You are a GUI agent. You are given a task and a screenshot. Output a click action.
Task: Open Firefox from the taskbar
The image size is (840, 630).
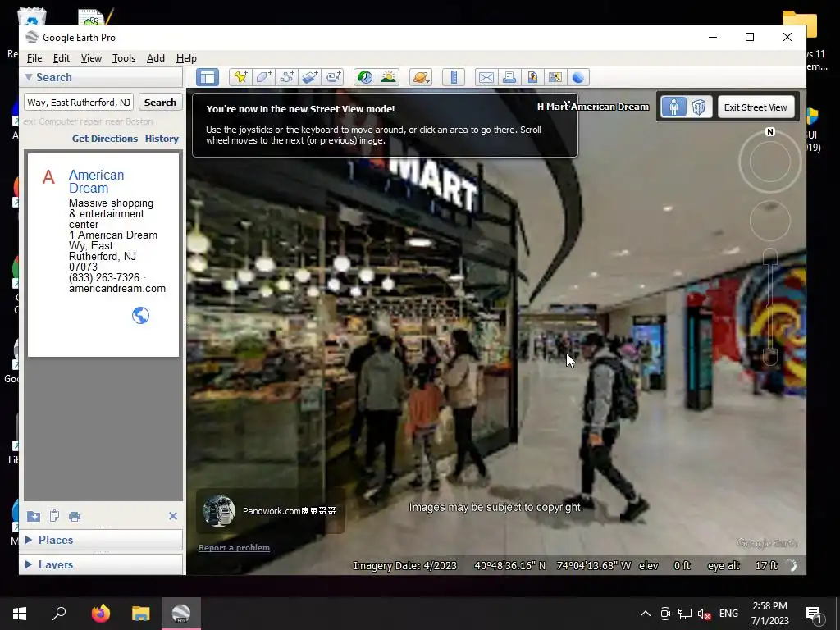[101, 614]
